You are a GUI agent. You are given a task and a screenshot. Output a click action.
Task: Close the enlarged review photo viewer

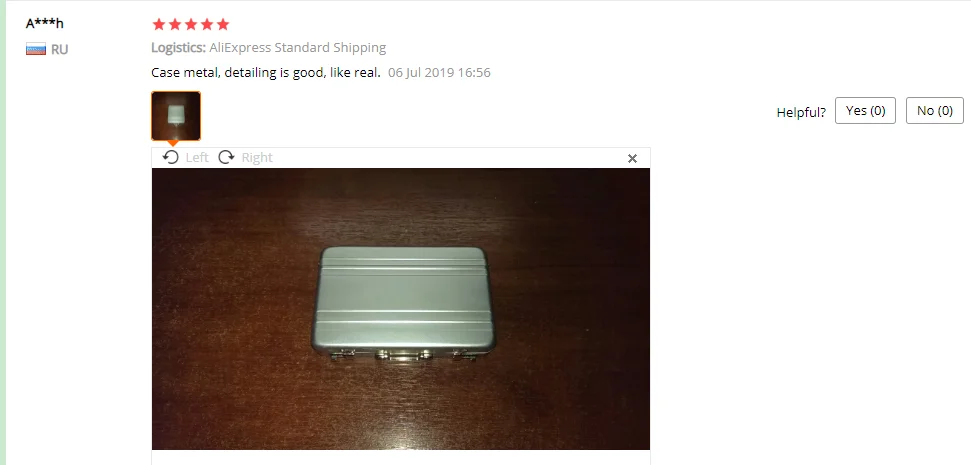pyautogui.click(x=632, y=159)
